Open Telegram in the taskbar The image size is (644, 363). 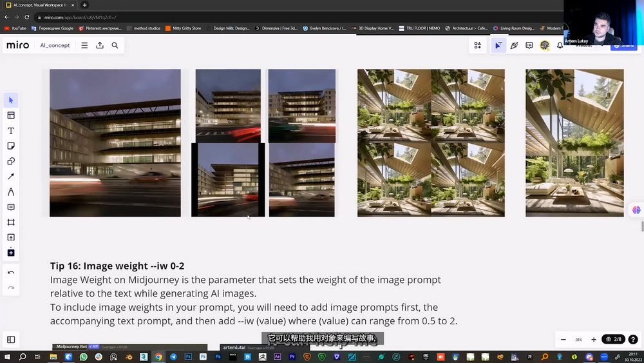pos(173,357)
